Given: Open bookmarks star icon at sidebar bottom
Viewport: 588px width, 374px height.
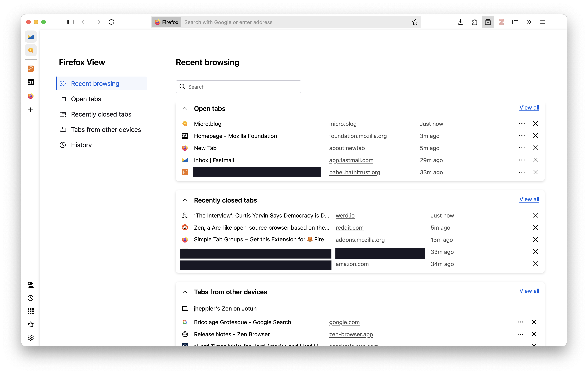Looking at the screenshot, I should [x=30, y=324].
